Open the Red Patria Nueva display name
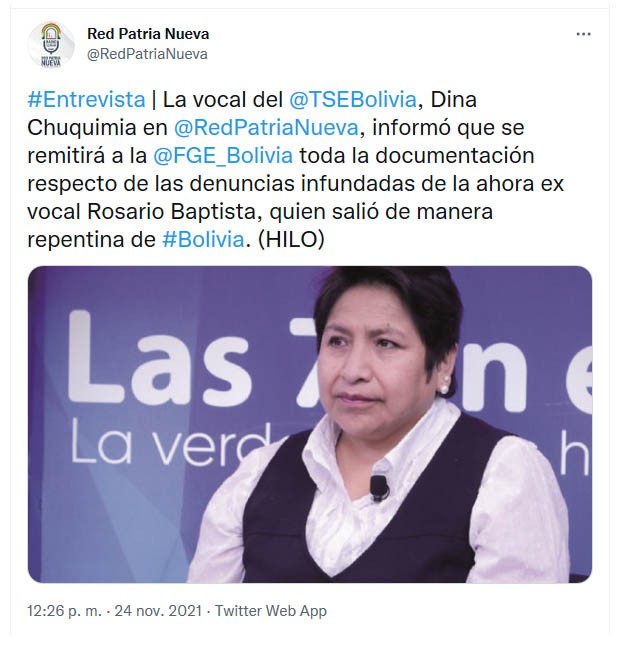The height and width of the screenshot is (653, 620). click(x=148, y=34)
